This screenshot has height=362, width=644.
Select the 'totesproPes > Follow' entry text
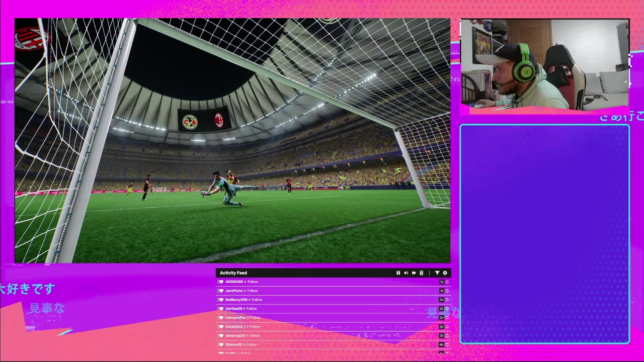click(x=243, y=318)
